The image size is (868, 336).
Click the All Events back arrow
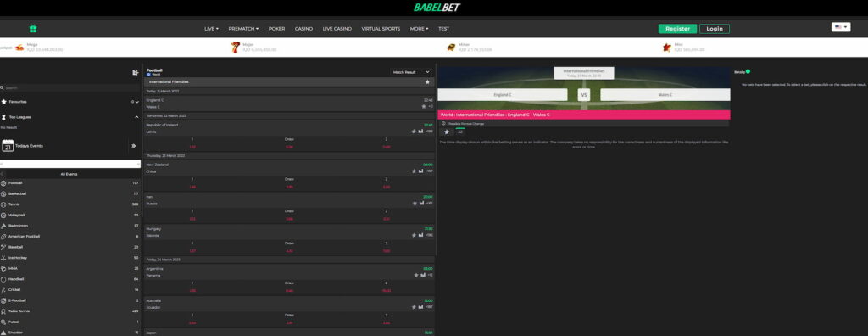click(x=3, y=174)
